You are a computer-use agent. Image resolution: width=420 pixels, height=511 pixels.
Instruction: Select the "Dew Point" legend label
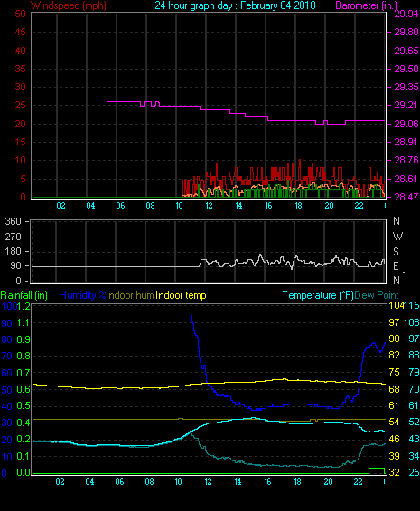click(377, 295)
